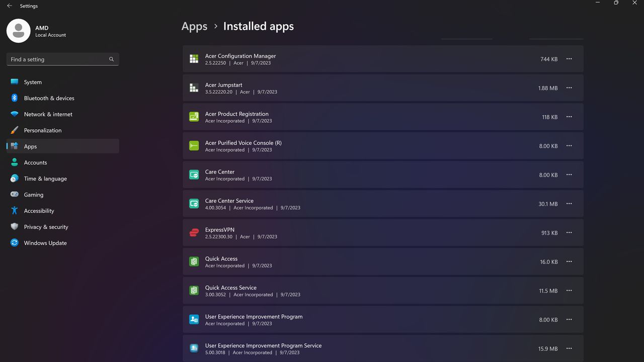
Task: Click the Care Center Service app icon
Action: pos(194,204)
